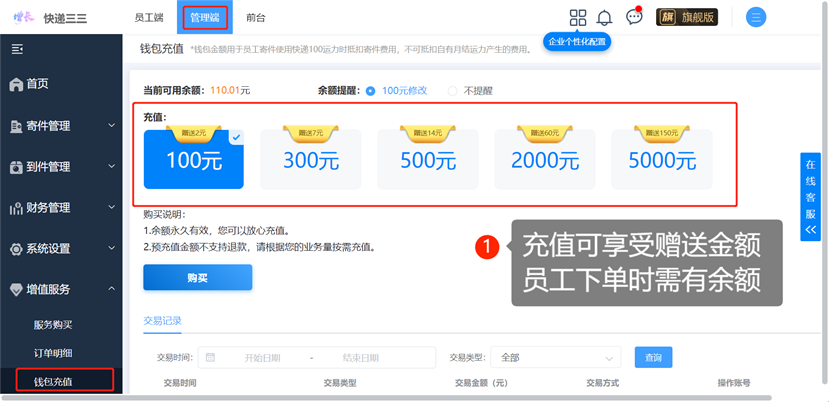Click the 操作账号 column header

tap(734, 383)
